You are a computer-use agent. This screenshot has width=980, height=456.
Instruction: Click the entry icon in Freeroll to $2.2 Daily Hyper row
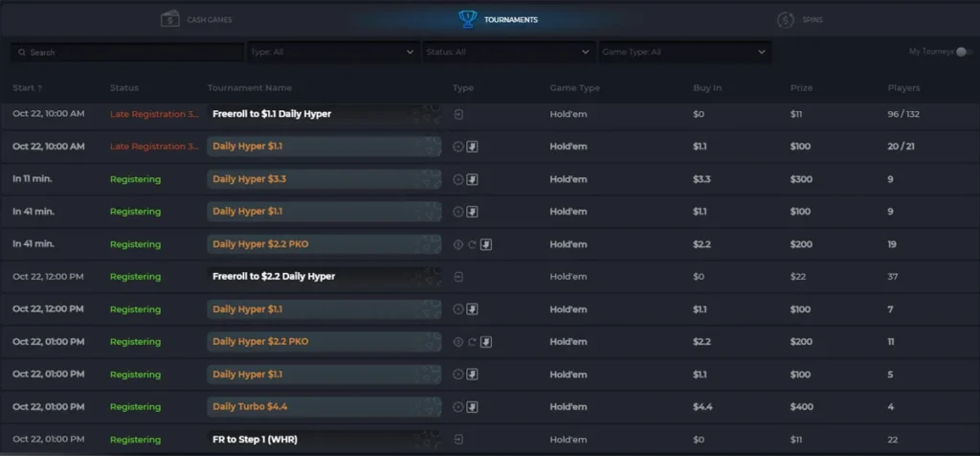[x=458, y=277]
